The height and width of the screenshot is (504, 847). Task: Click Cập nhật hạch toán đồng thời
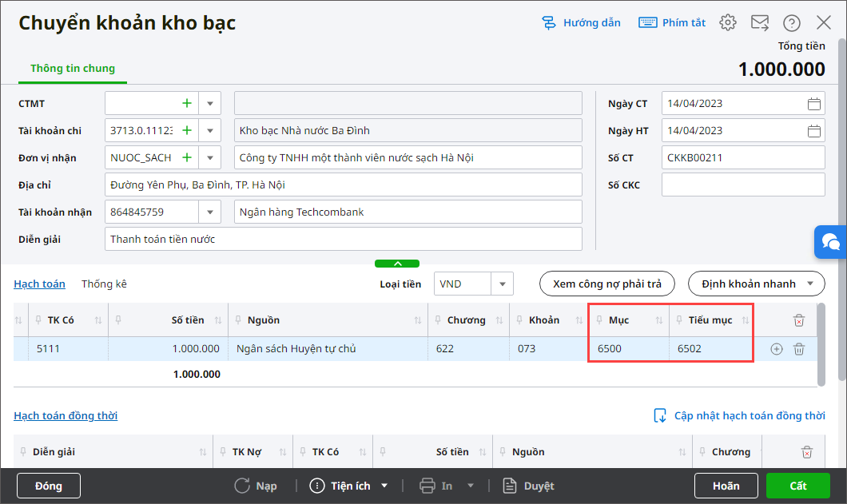(739, 415)
